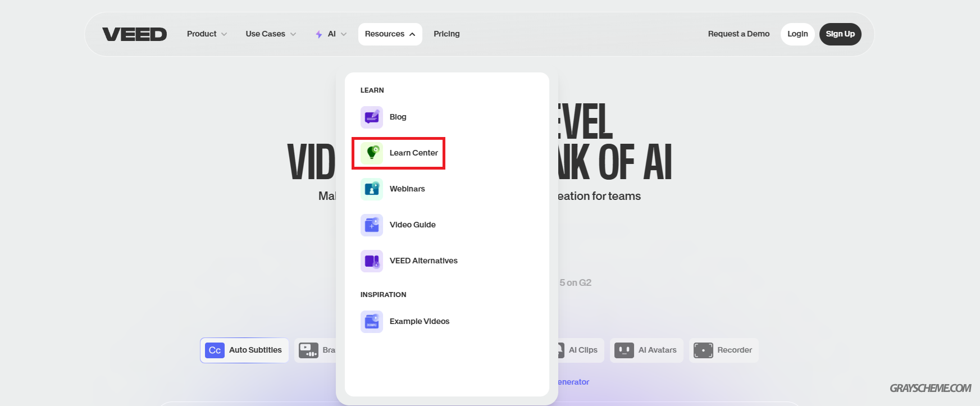Open the Blog icon in Learn section
980x406 pixels.
click(372, 117)
